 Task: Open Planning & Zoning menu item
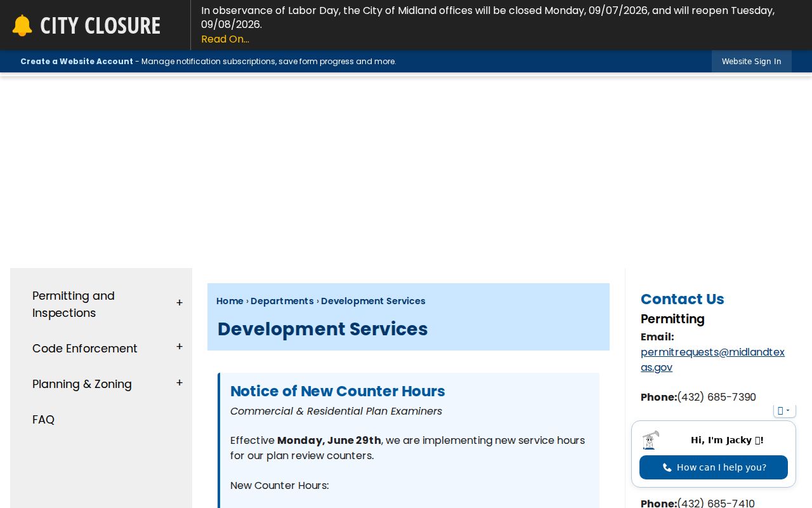click(x=82, y=384)
